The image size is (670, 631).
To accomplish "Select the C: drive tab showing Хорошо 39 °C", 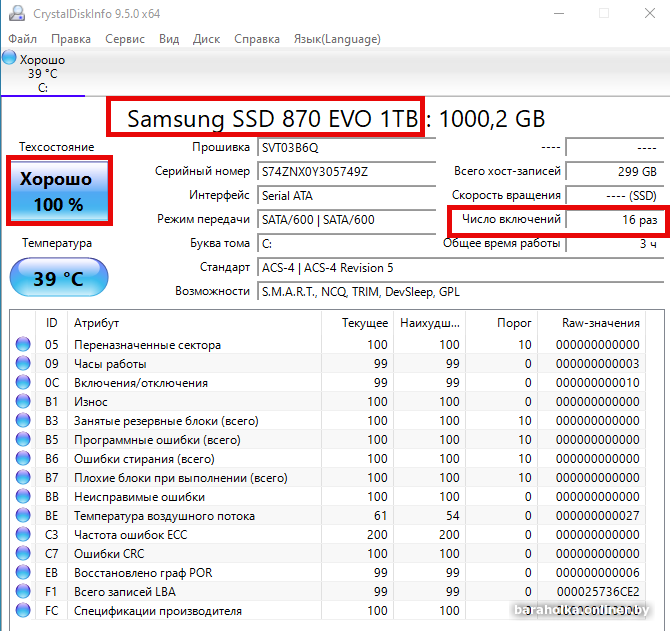I will pyautogui.click(x=43, y=73).
